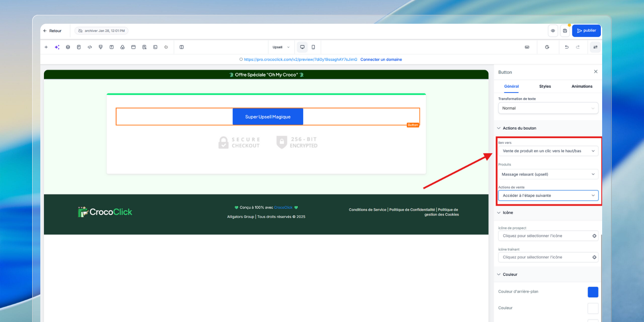Click the undo arrow icon
The width and height of the screenshot is (644, 322).
tap(567, 47)
